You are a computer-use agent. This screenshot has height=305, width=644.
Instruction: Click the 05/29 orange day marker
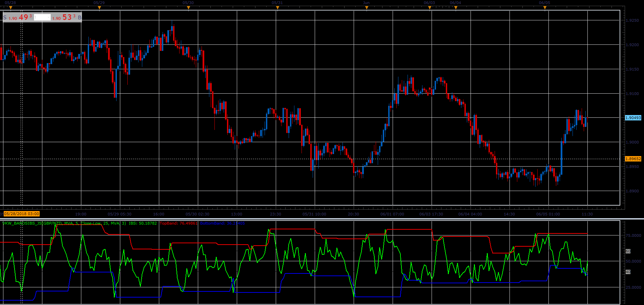[99, 7]
